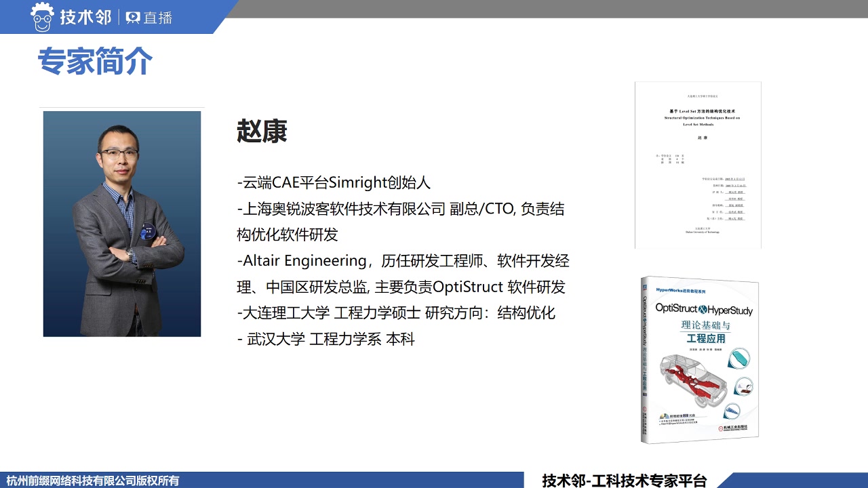Click the 直播 label in the header
This screenshot has width=868, height=488.
coord(158,18)
